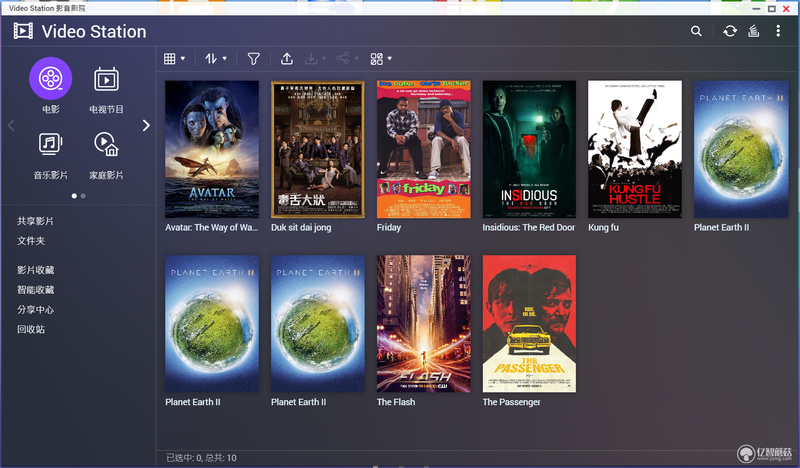Expand the view mode dropdown arrow

coord(183,59)
